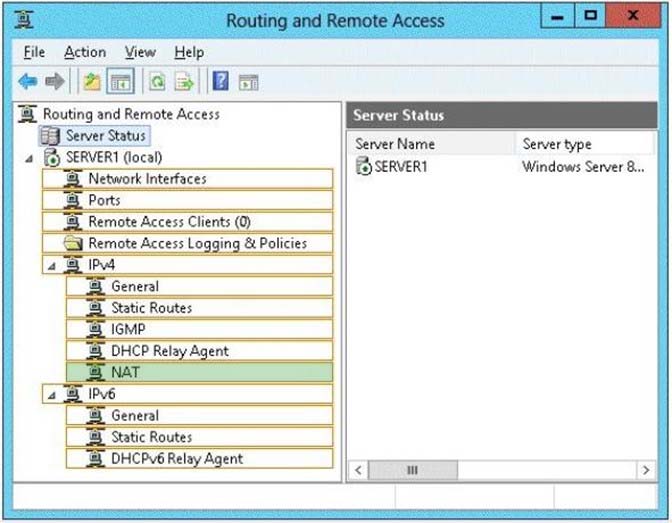Screen dimensions: 672x523
Task: Click the Back arrow toolbar icon
Action: point(28,81)
